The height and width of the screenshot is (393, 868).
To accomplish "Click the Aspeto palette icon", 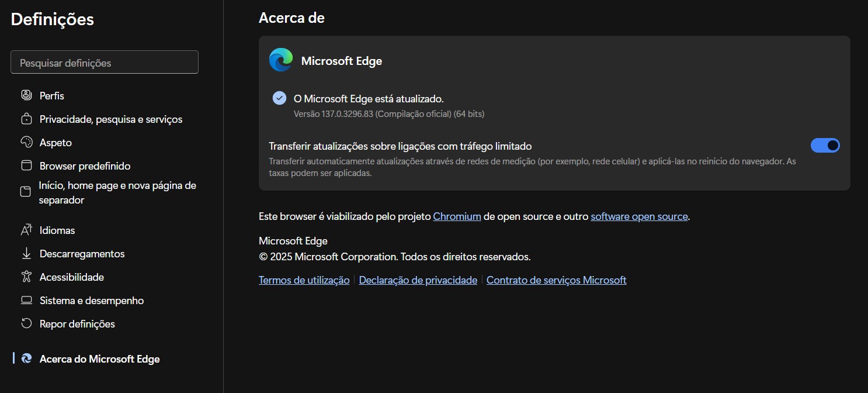I will (x=26, y=142).
